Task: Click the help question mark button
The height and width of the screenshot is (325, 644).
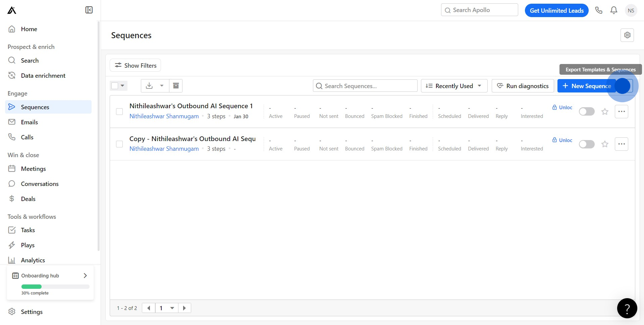Action: click(627, 308)
